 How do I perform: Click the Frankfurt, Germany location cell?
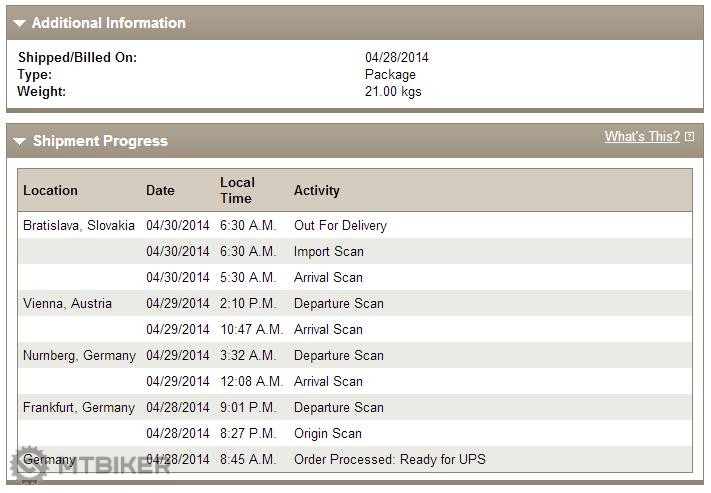click(79, 407)
